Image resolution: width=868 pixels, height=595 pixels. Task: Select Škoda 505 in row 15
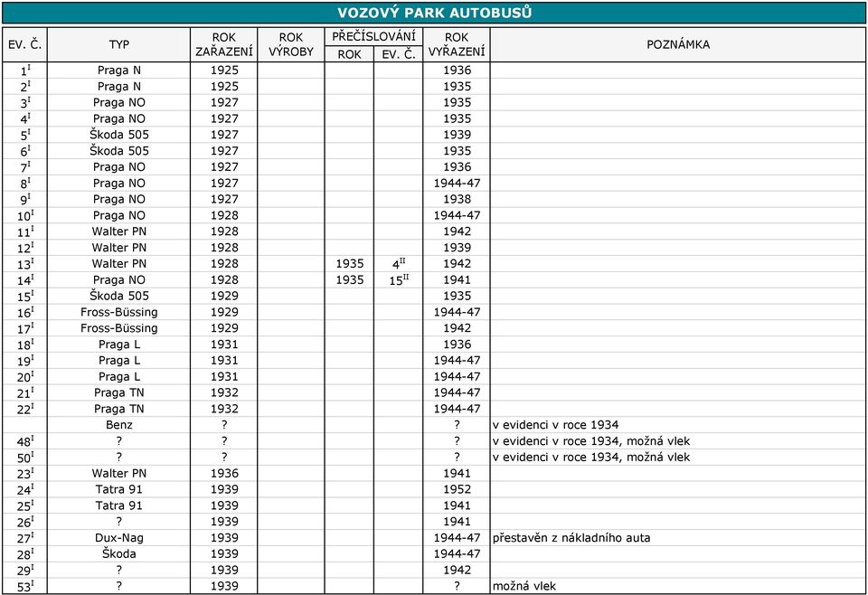(x=119, y=296)
